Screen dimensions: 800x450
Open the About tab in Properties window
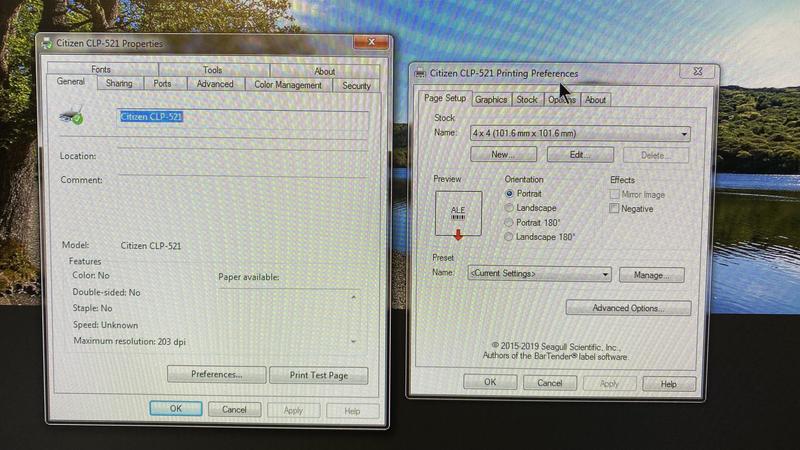tap(324, 71)
